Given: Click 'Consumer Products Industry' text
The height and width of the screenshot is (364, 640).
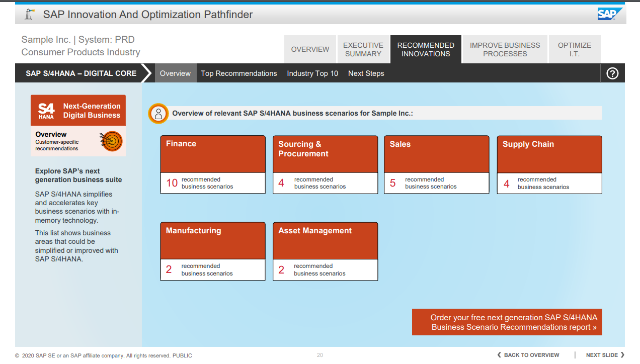Looking at the screenshot, I should (81, 52).
